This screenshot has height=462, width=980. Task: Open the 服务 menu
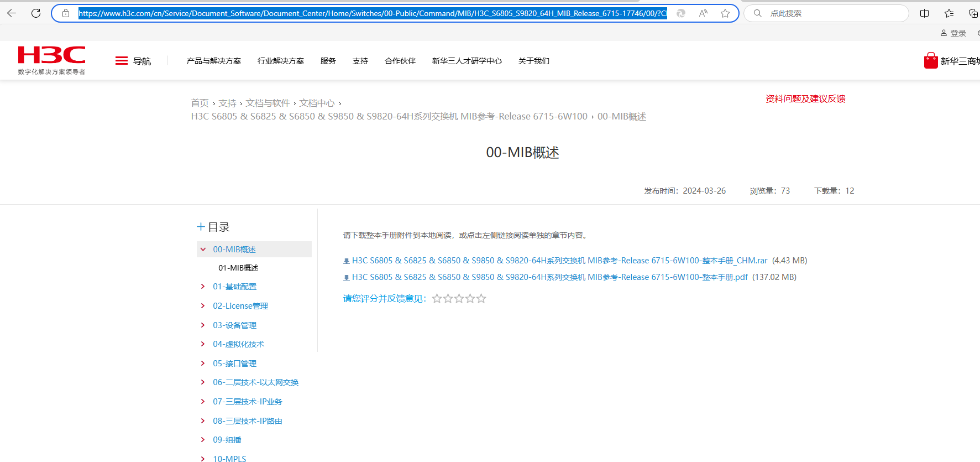pos(328,61)
